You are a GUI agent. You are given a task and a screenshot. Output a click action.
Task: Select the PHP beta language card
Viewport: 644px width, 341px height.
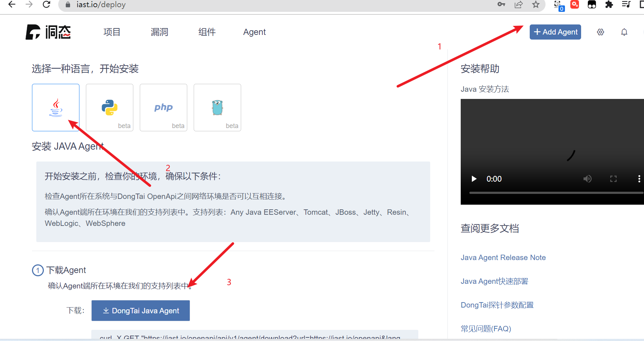(164, 108)
